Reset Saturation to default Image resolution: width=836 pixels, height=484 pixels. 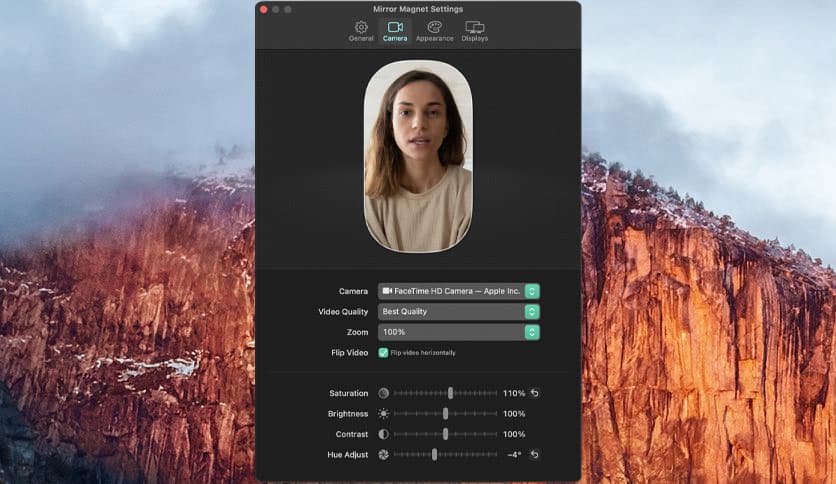[534, 393]
